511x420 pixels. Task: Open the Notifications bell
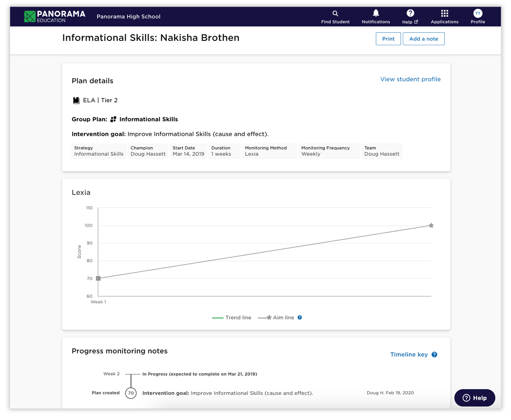point(376,14)
